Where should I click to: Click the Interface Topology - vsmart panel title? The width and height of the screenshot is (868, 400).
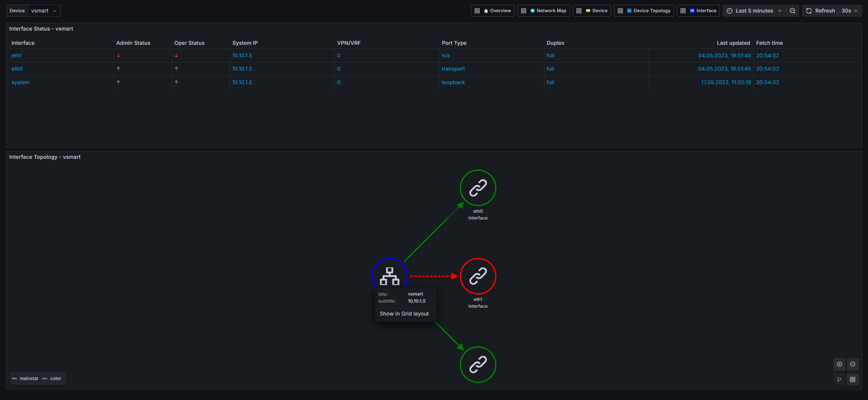pos(45,157)
